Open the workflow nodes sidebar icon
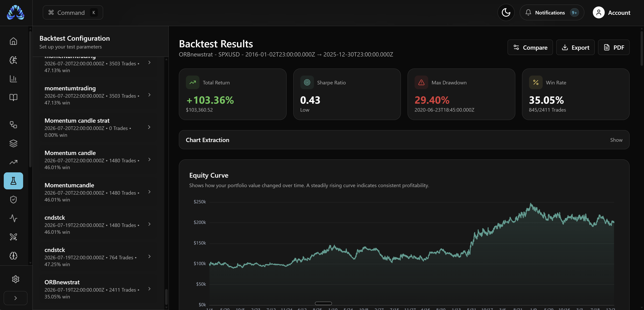 coord(13,125)
